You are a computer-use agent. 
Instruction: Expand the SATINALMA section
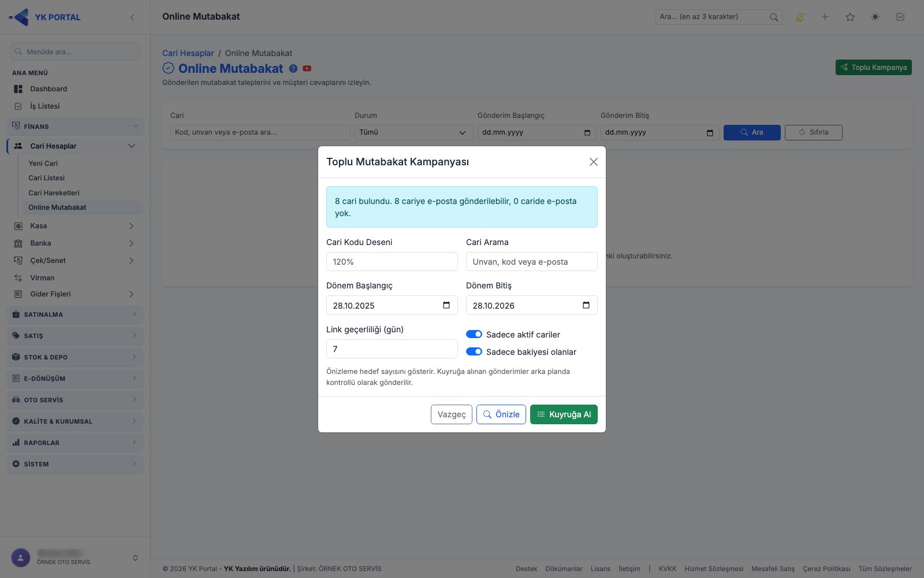(75, 314)
